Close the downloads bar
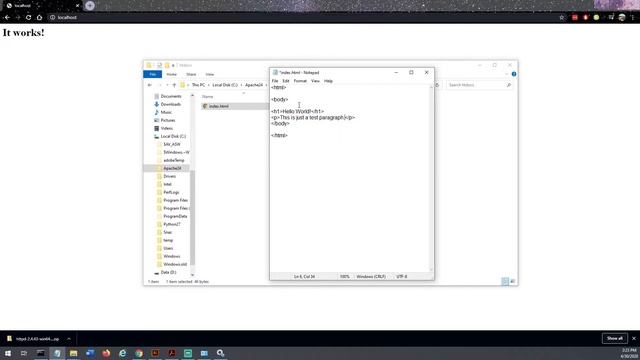The height and width of the screenshot is (360, 640). [x=634, y=338]
